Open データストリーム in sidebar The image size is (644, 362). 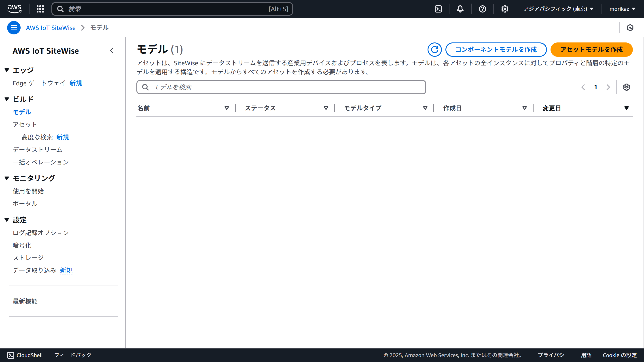pyautogui.click(x=38, y=149)
